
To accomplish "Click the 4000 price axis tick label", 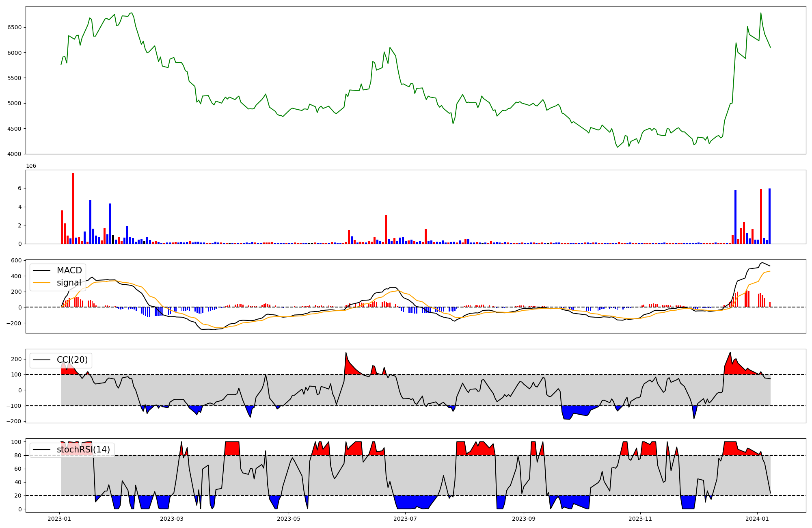I will click(14, 154).
